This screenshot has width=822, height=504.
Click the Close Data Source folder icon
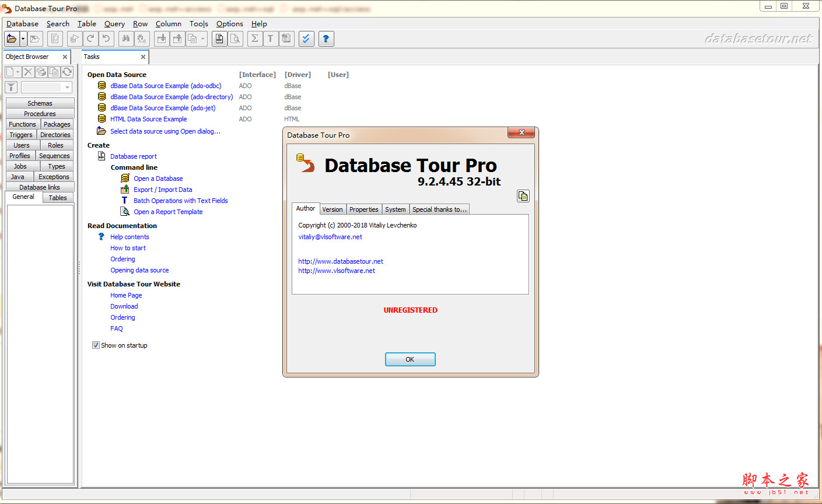35,39
